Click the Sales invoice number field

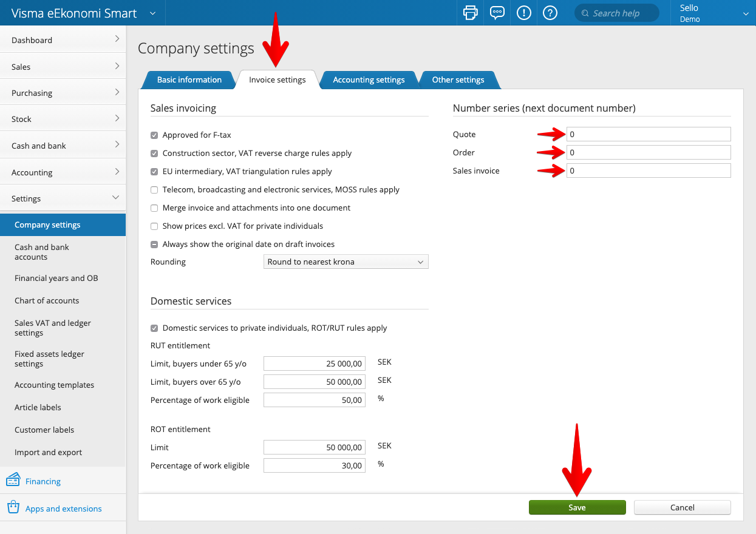648,171
